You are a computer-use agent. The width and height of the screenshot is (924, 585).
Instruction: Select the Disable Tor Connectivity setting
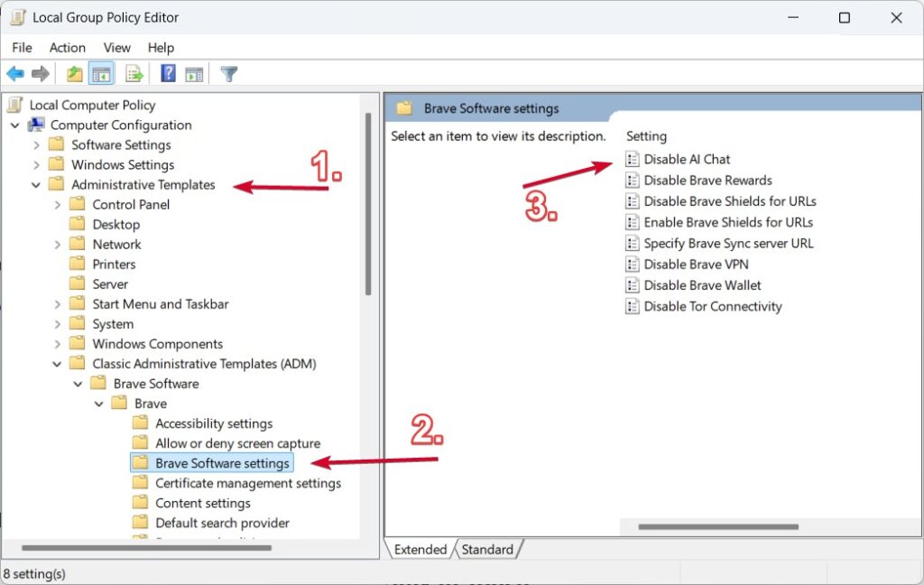[713, 307]
